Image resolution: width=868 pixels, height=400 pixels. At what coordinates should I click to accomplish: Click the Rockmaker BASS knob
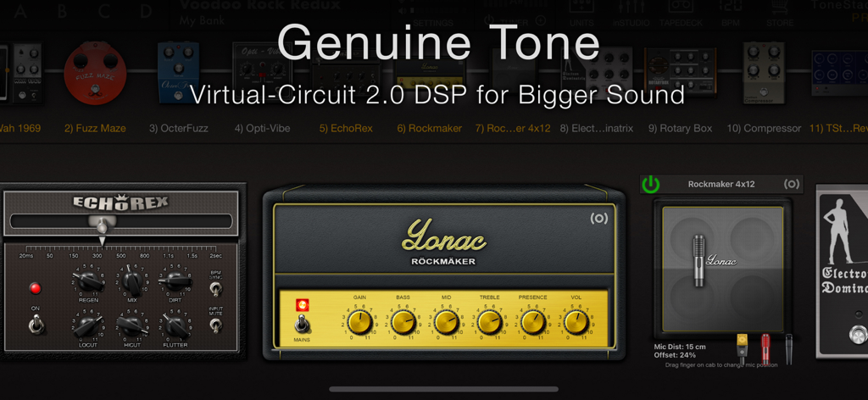[403, 322]
